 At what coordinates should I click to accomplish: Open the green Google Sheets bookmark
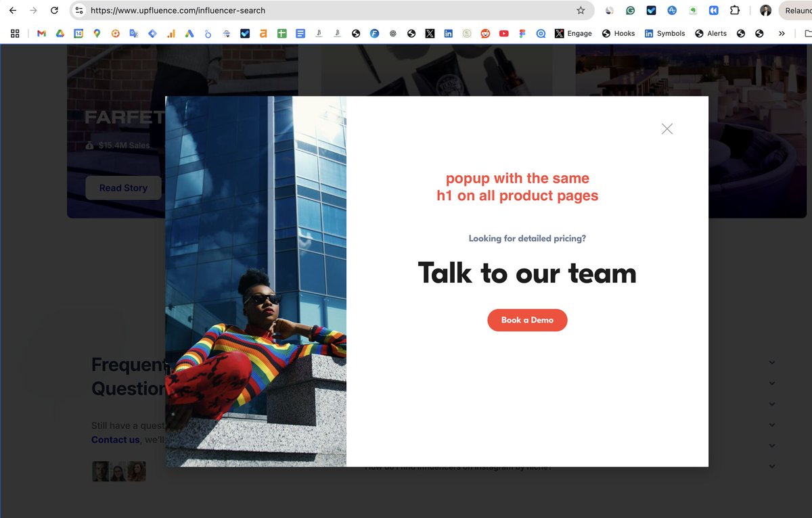tap(281, 33)
